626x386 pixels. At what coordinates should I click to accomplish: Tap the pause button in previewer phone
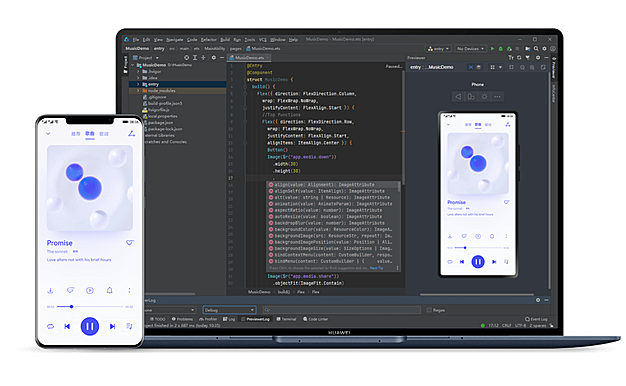click(478, 262)
